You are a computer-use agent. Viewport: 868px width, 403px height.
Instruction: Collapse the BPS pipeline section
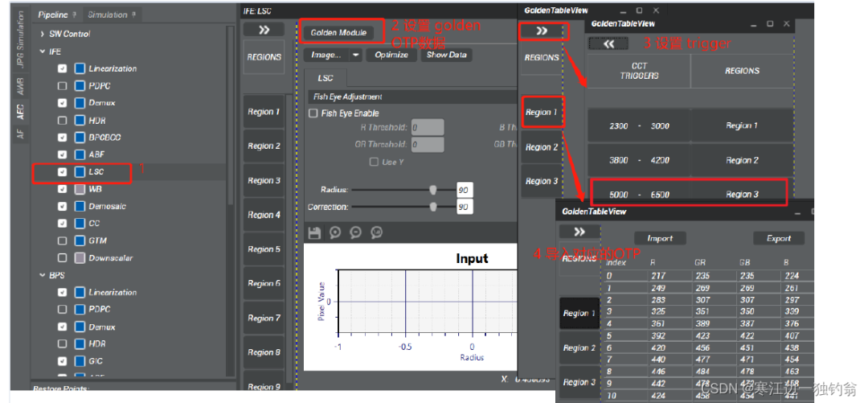43,275
